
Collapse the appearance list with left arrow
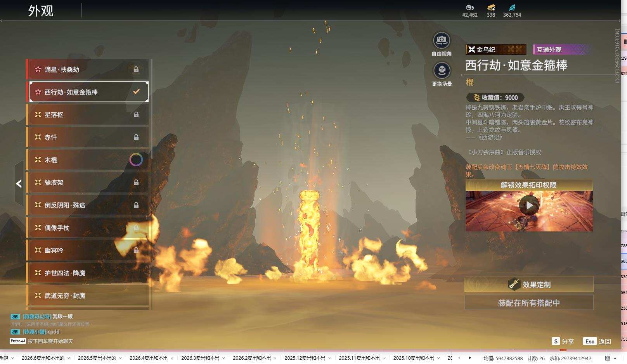tap(19, 183)
